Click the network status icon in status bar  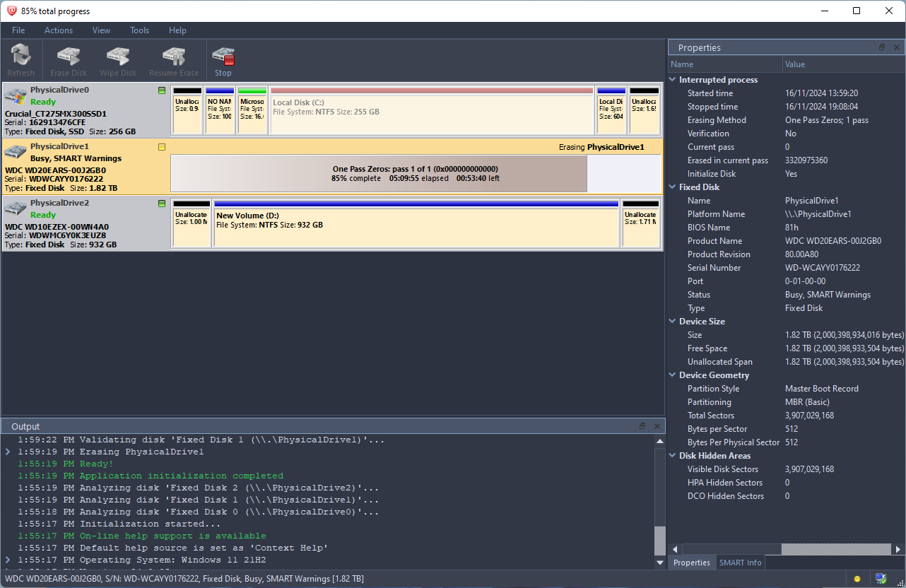(x=881, y=579)
